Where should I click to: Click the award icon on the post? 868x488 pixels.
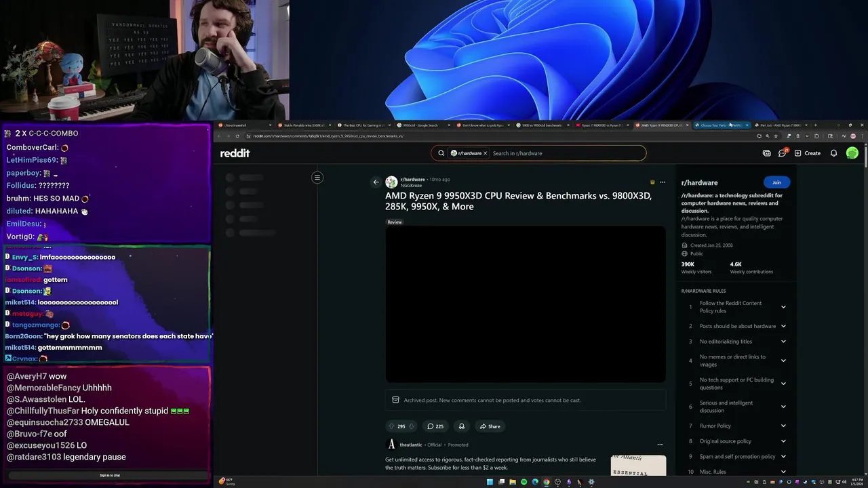coord(462,426)
